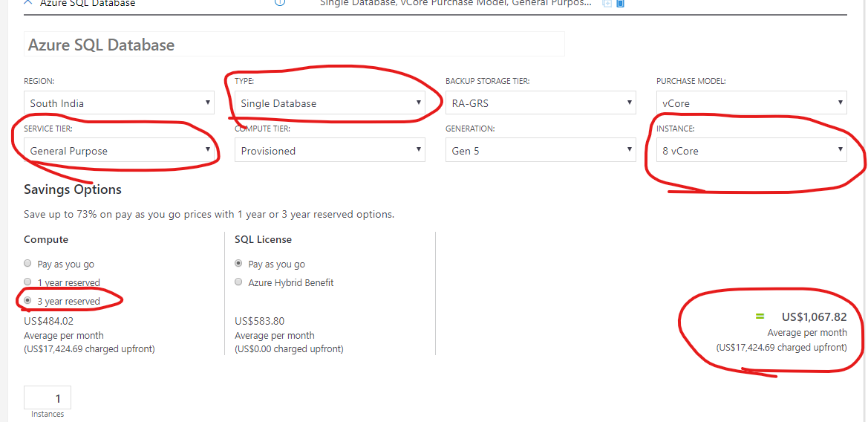Click the SQL License column heading
The image size is (868, 422).
click(x=263, y=239)
